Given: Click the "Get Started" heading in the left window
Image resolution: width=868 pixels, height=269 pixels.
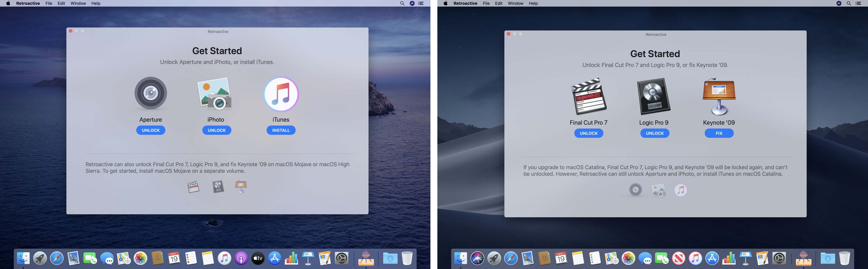Looking at the screenshot, I should tap(217, 51).
